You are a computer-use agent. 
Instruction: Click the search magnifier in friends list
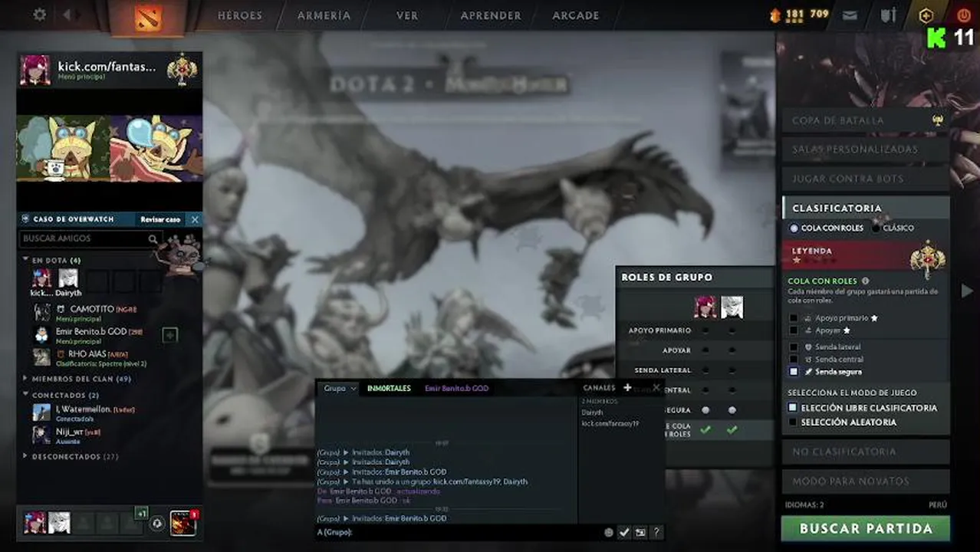[153, 239]
